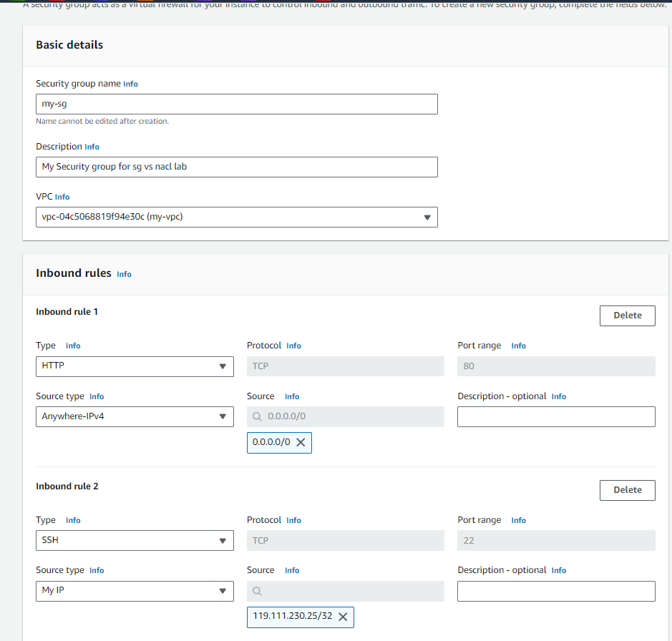Image resolution: width=672 pixels, height=641 pixels.
Task: Click the Inbound rule 2 heading
Action: click(x=67, y=486)
